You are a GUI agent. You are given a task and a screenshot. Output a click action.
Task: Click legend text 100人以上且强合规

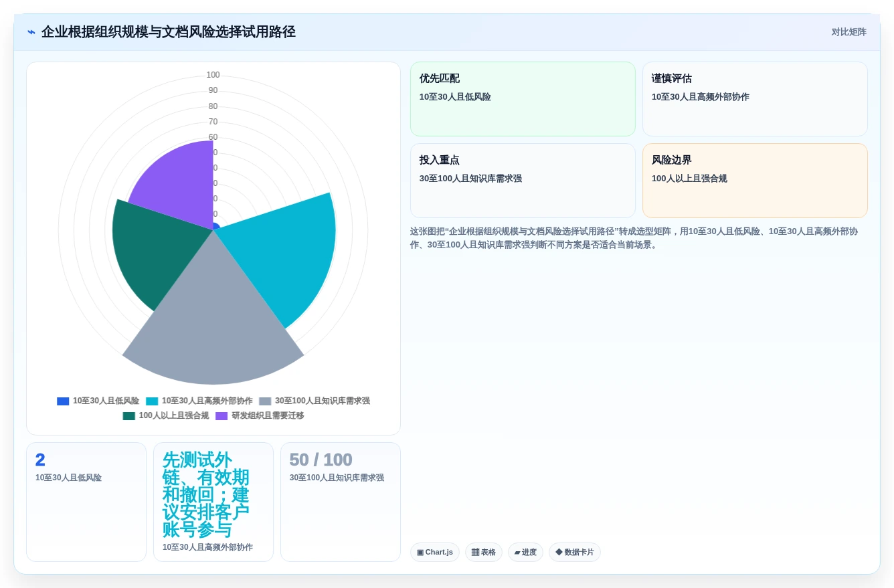(173, 416)
